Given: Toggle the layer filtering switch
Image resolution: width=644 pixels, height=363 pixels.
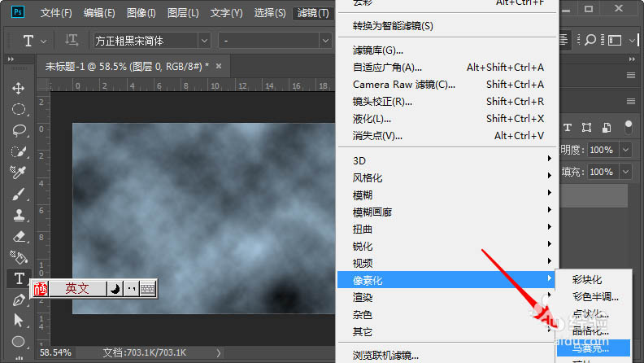Looking at the screenshot, I should [x=628, y=127].
